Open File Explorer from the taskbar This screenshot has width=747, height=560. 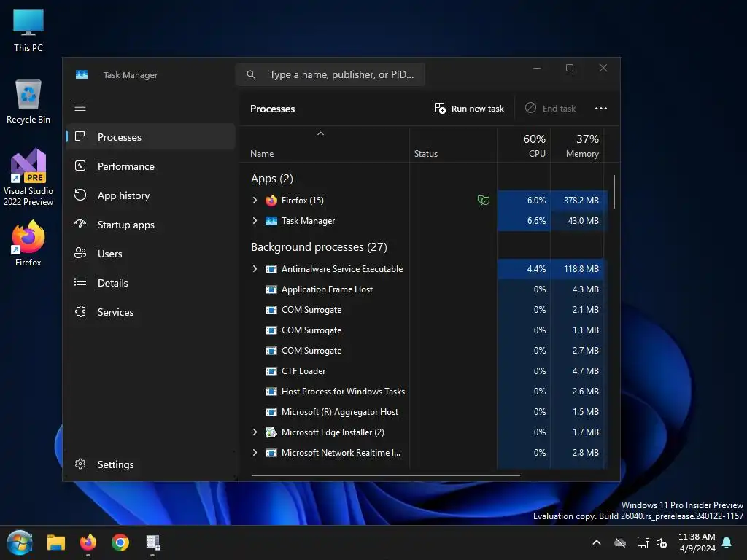tap(55, 542)
